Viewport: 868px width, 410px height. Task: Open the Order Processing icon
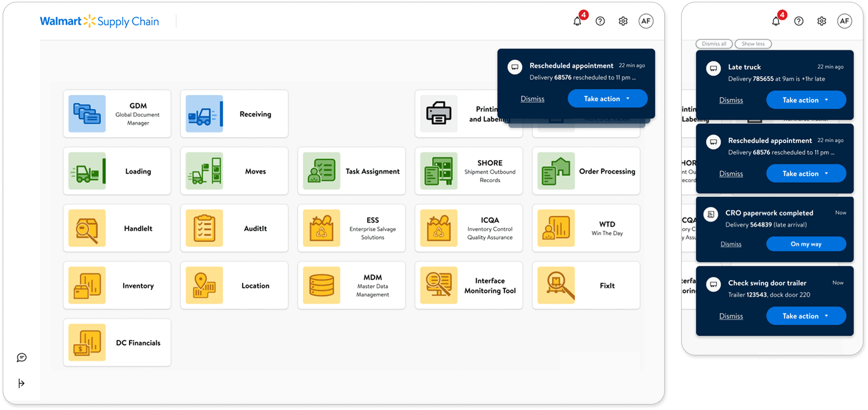[x=556, y=171]
